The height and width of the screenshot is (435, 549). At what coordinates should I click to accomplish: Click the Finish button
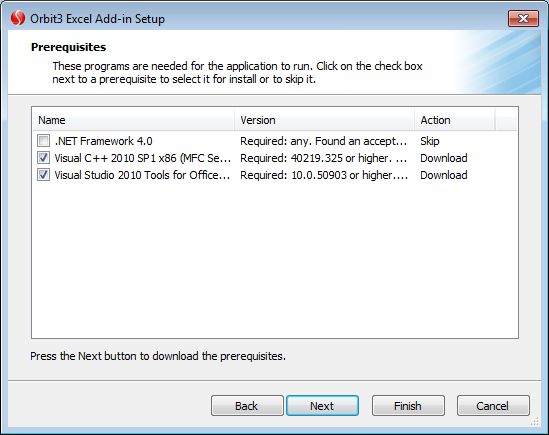pos(408,406)
